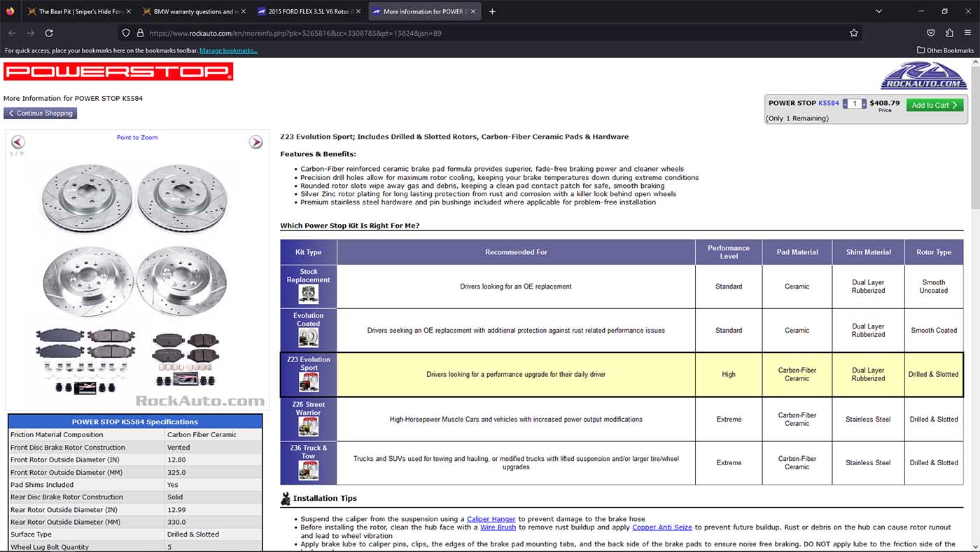
Task: Click the POWER STOP K5584 Specifications header
Action: [x=135, y=422]
